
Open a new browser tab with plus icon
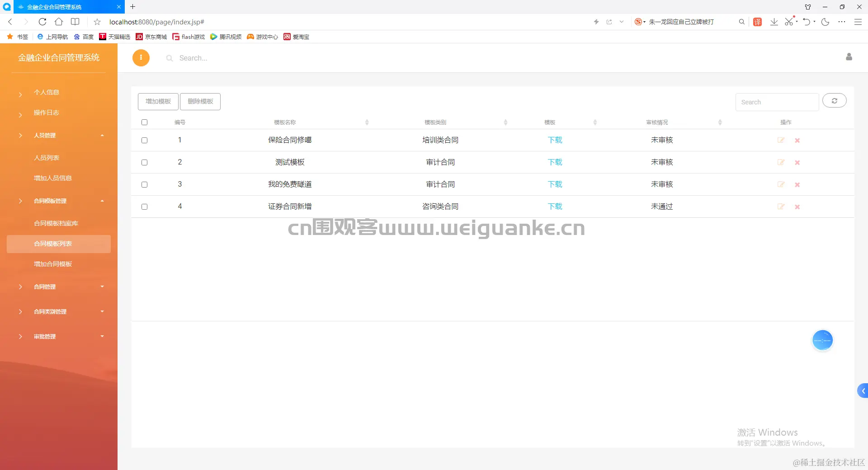click(x=133, y=7)
